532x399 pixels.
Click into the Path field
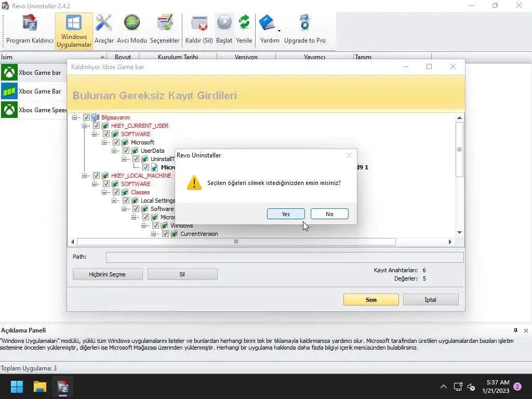(x=285, y=257)
